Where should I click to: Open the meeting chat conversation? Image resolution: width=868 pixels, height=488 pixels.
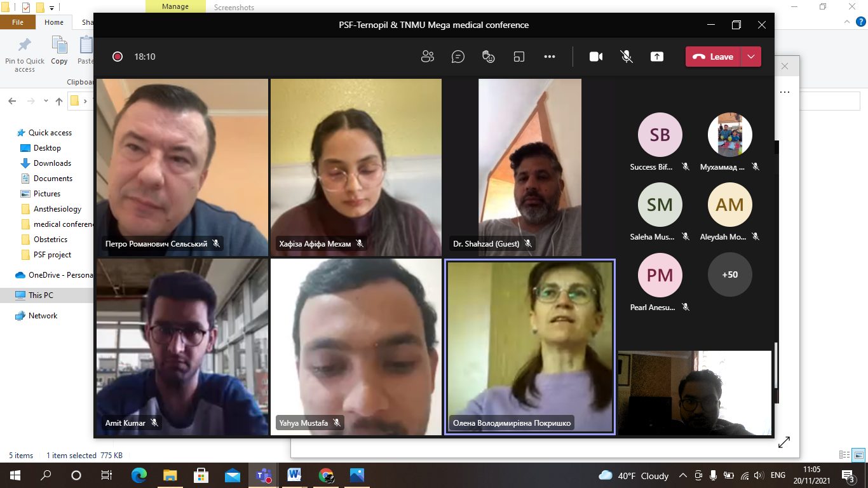pos(458,57)
